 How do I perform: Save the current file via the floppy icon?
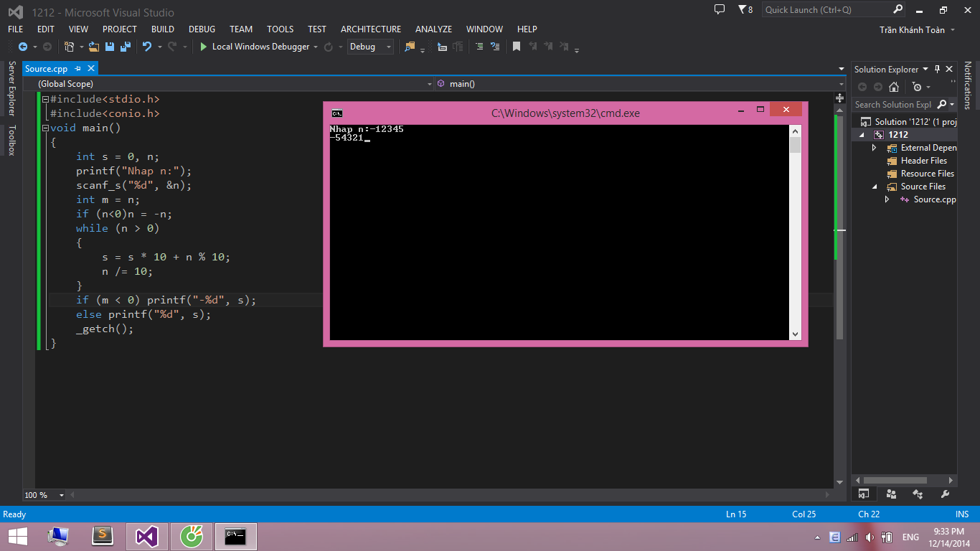110,47
